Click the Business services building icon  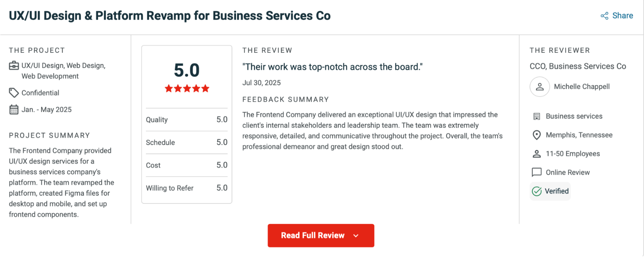point(537,117)
